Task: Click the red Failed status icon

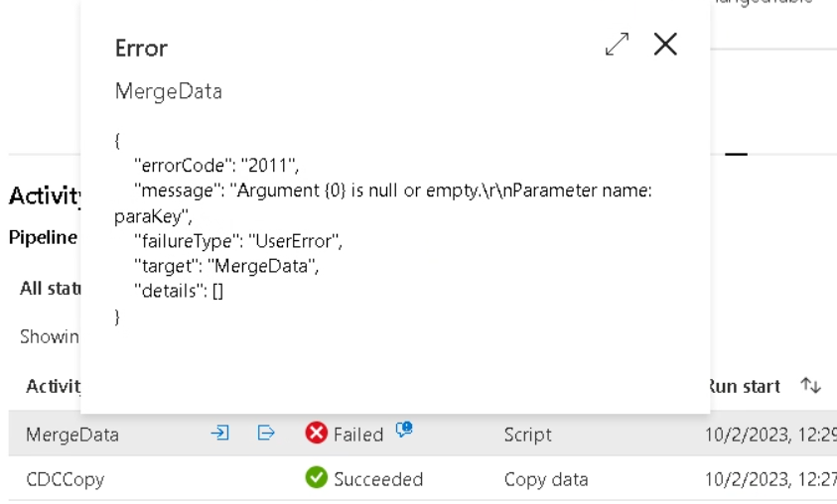Action: point(317,434)
